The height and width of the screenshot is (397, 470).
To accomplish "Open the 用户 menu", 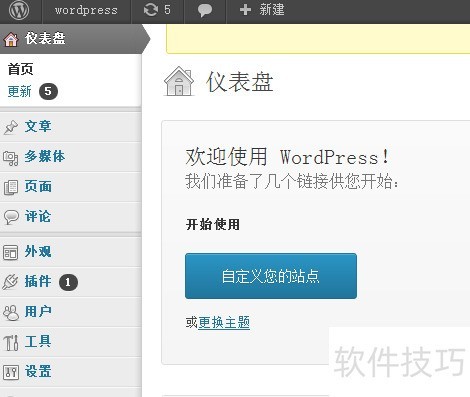I will pos(70,312).
